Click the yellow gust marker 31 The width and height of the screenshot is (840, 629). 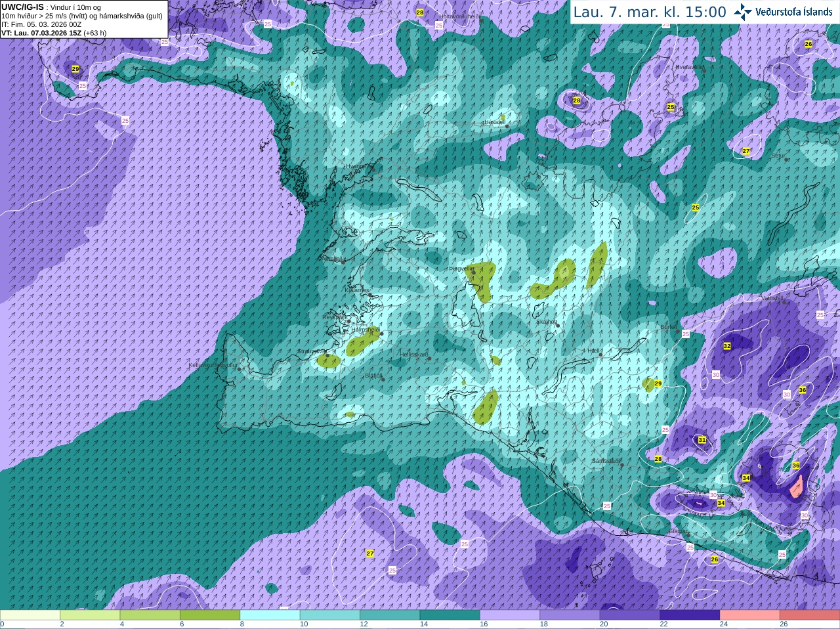coord(702,440)
